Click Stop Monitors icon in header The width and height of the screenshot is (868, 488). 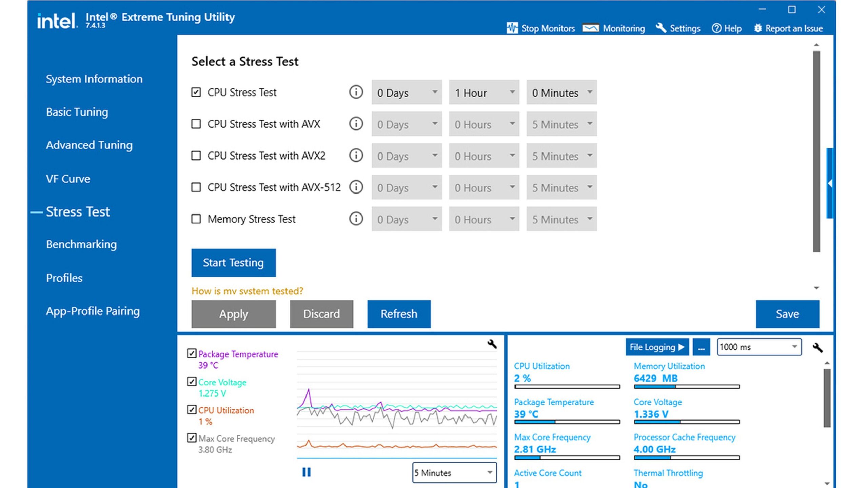[512, 28]
